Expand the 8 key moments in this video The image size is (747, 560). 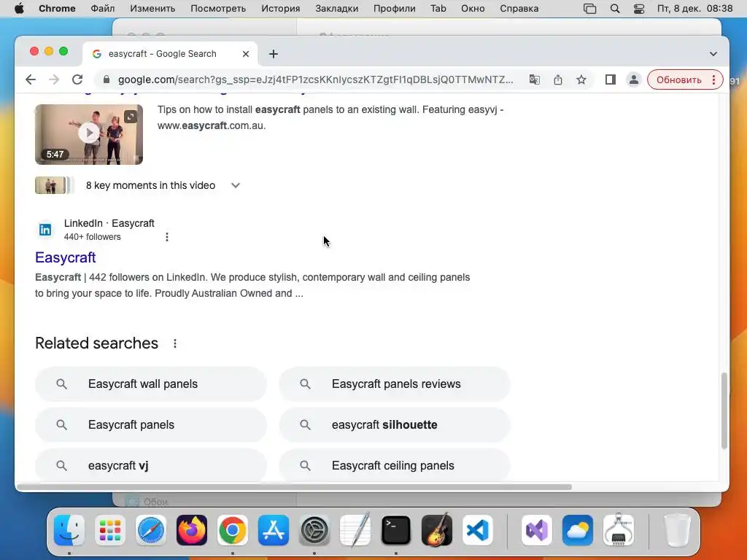[236, 185]
